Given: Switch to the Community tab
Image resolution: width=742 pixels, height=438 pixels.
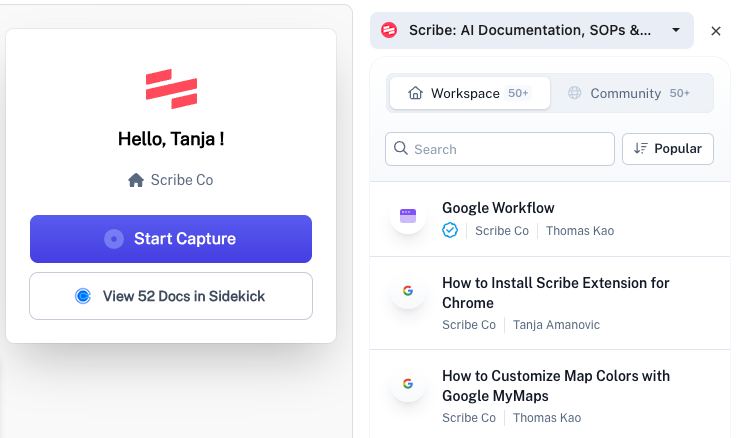Looking at the screenshot, I should point(629,93).
